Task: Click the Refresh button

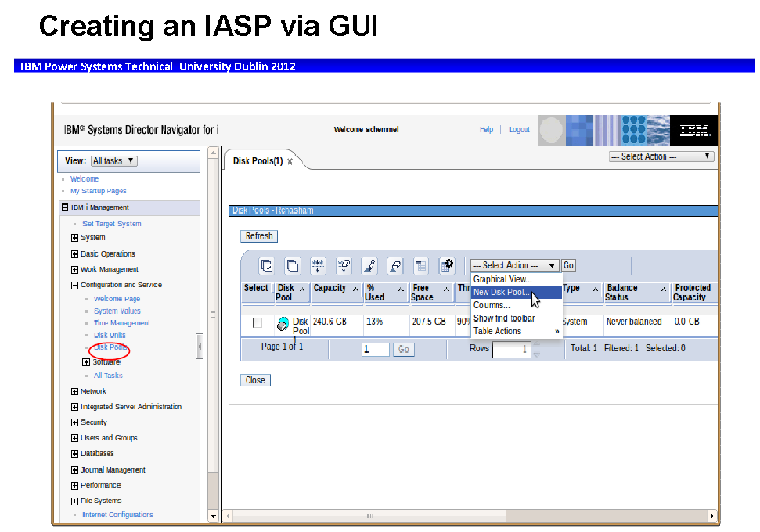Action: pyautogui.click(x=259, y=236)
